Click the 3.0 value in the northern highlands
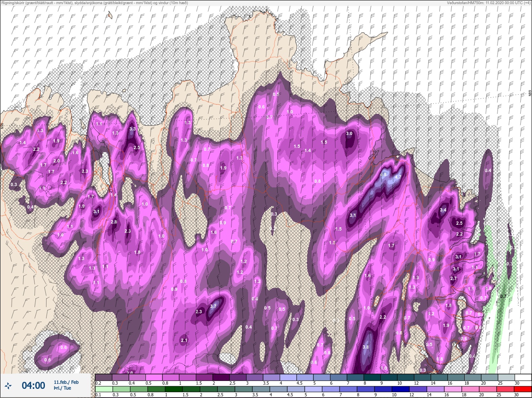 pyautogui.click(x=349, y=134)
